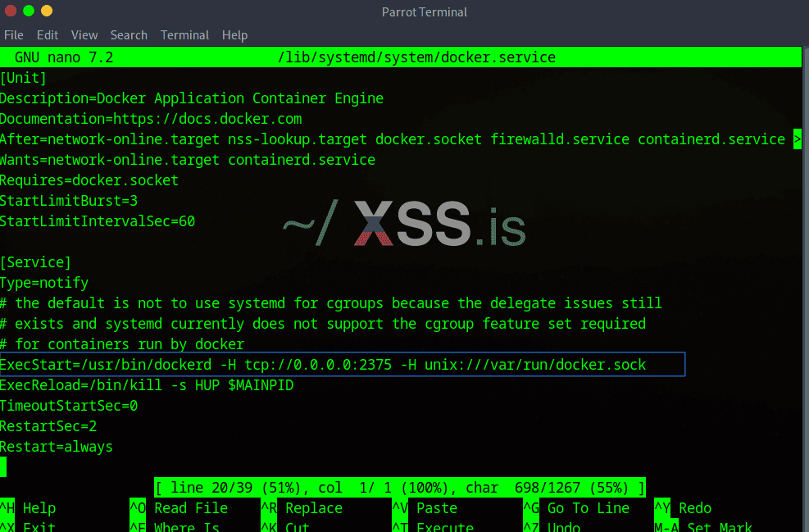This screenshot has width=809, height=532.
Task: Click the [Service] section line
Action: pyautogui.click(x=35, y=262)
